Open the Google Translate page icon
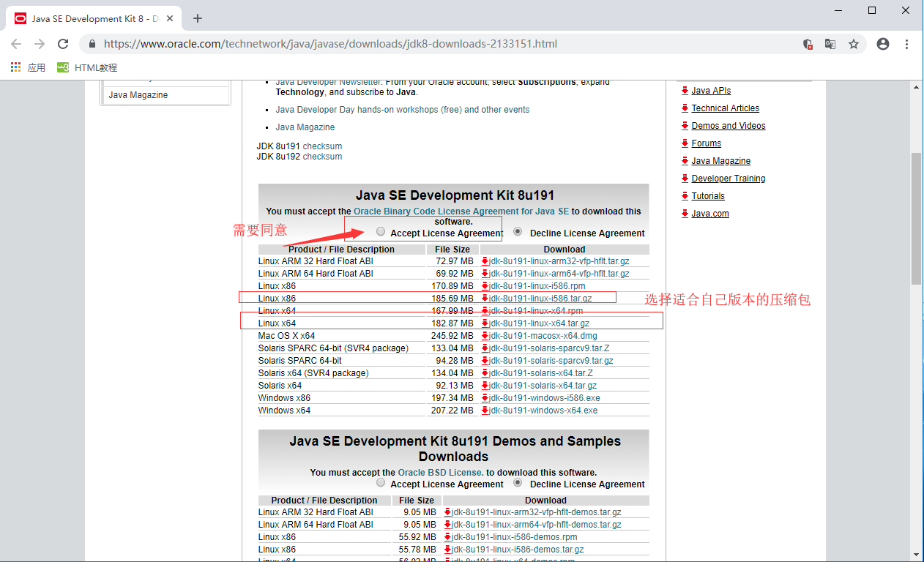 coord(830,44)
